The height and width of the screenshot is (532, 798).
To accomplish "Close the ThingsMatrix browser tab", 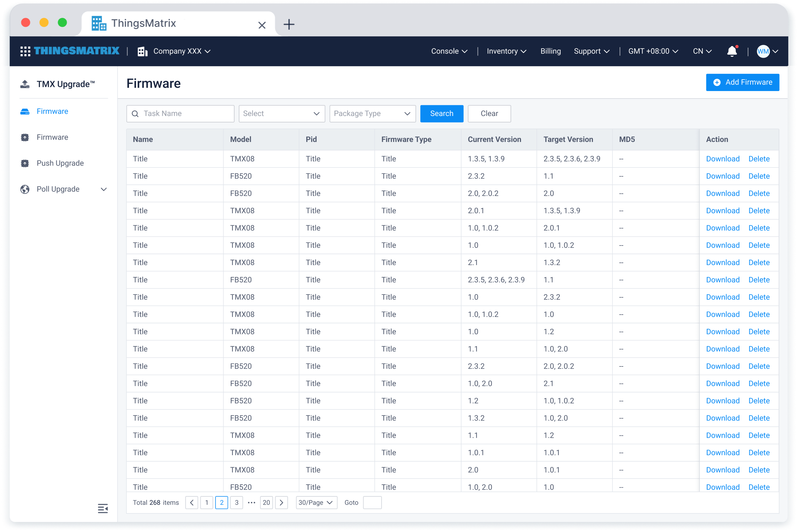I will click(x=262, y=25).
